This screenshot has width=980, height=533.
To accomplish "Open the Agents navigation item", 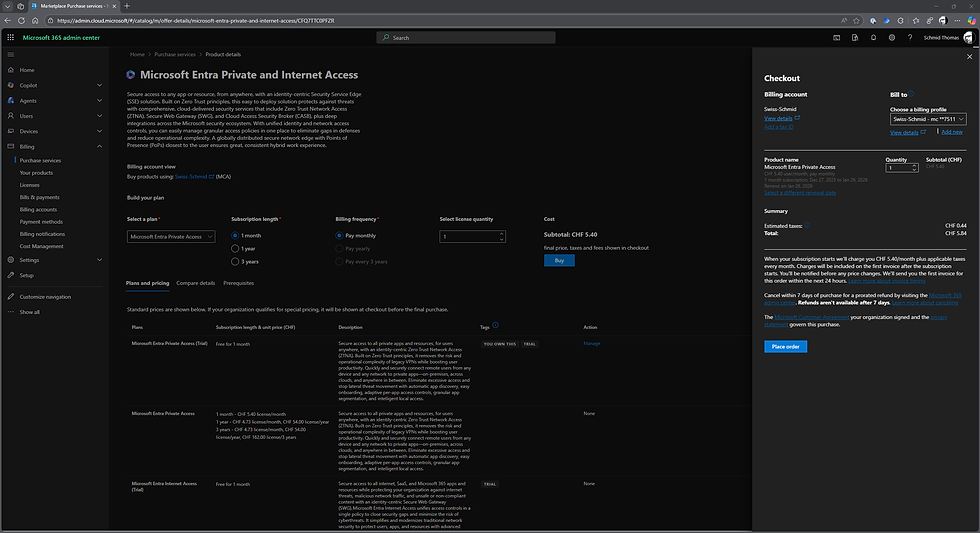I will pos(28,101).
